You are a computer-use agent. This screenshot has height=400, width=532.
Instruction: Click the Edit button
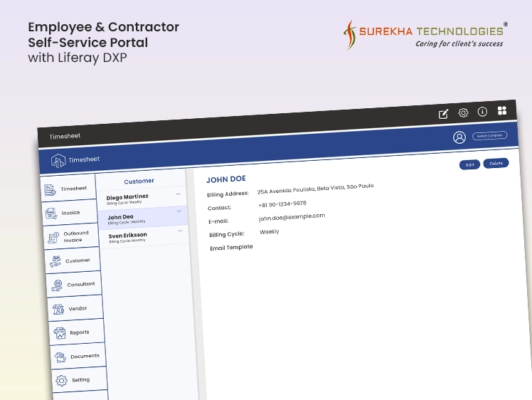tap(469, 164)
